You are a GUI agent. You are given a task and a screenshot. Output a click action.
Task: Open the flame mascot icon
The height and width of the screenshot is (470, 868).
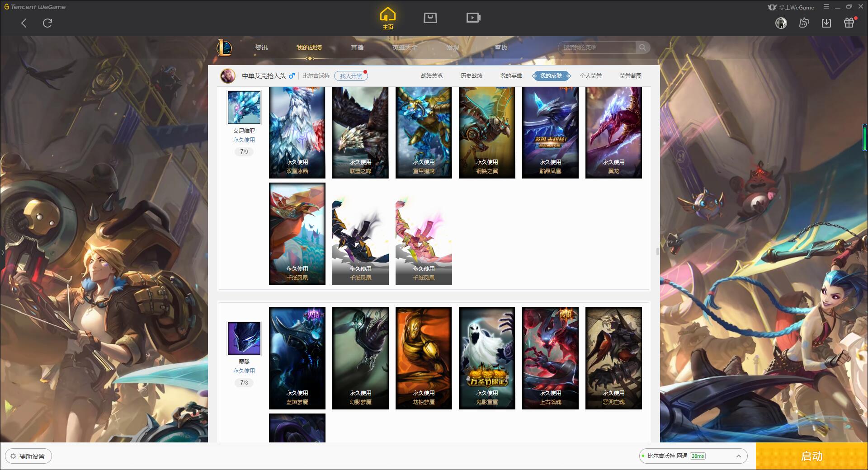(x=804, y=23)
